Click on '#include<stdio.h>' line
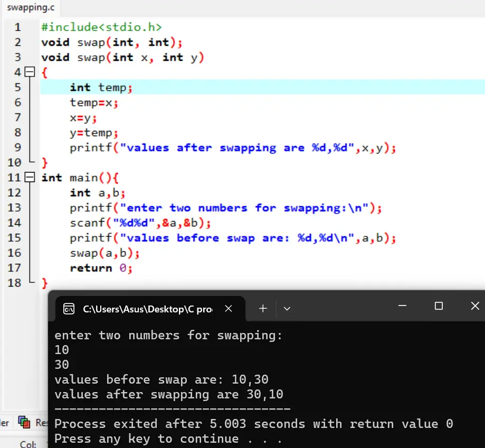485x448 pixels. 101,27
